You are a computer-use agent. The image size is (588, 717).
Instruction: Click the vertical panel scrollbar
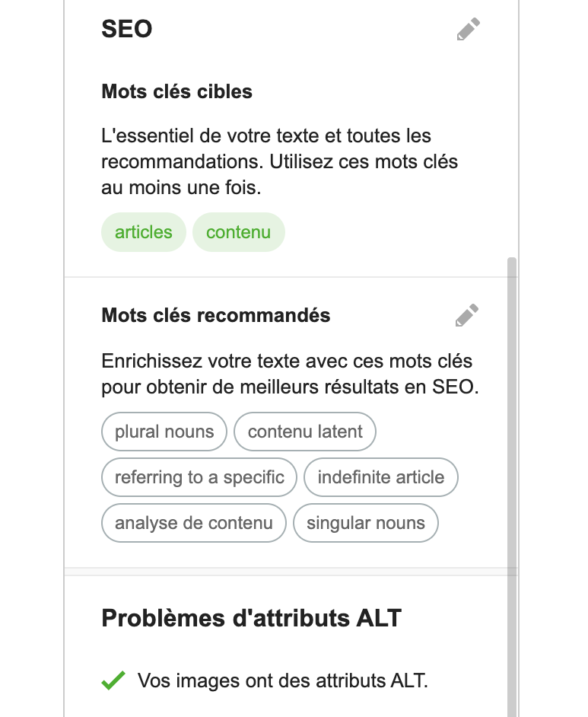point(512,487)
